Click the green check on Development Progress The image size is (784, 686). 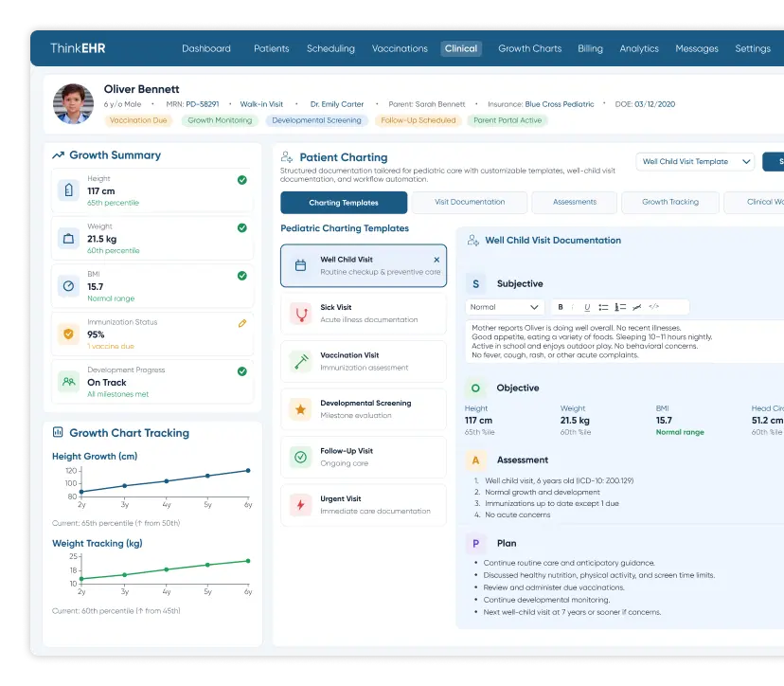pos(242,371)
